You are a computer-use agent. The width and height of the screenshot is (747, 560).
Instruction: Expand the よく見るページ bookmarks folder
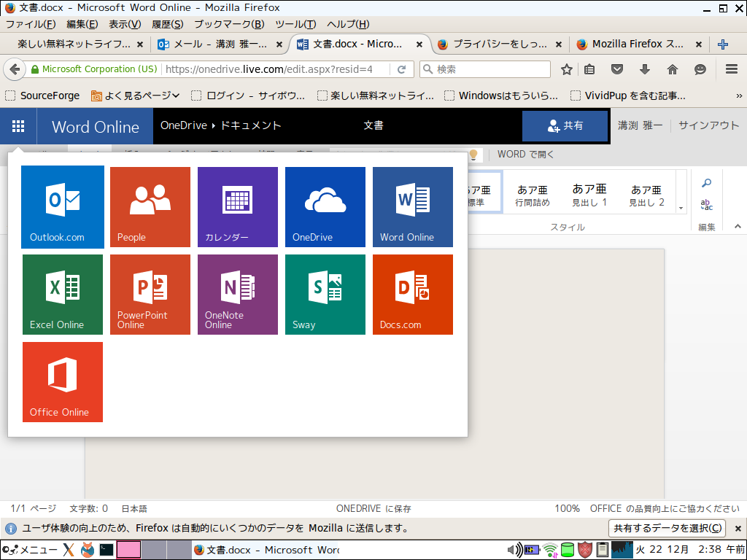tap(135, 96)
